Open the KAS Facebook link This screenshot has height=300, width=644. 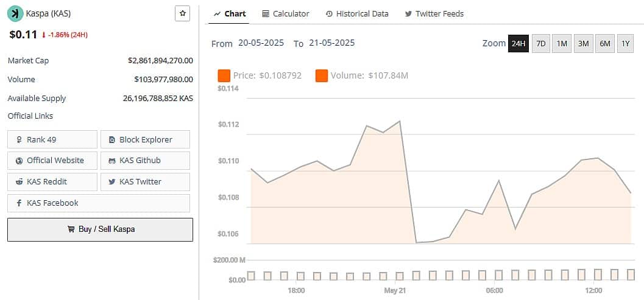pyautogui.click(x=99, y=203)
